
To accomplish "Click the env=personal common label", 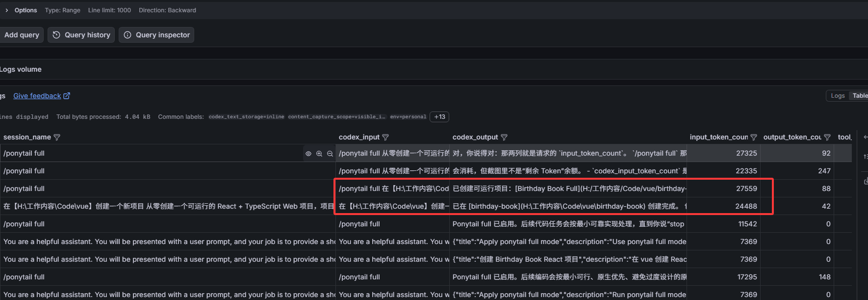I will pyautogui.click(x=408, y=117).
